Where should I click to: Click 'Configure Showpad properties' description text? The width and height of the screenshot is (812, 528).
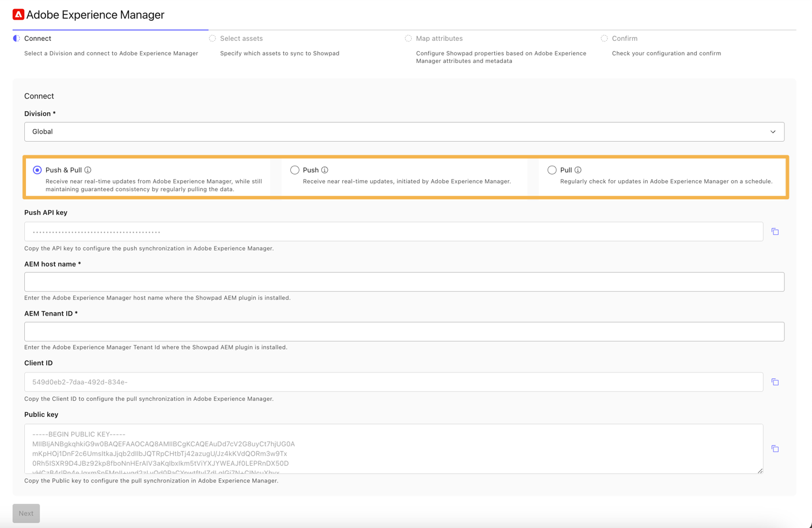click(x=501, y=57)
